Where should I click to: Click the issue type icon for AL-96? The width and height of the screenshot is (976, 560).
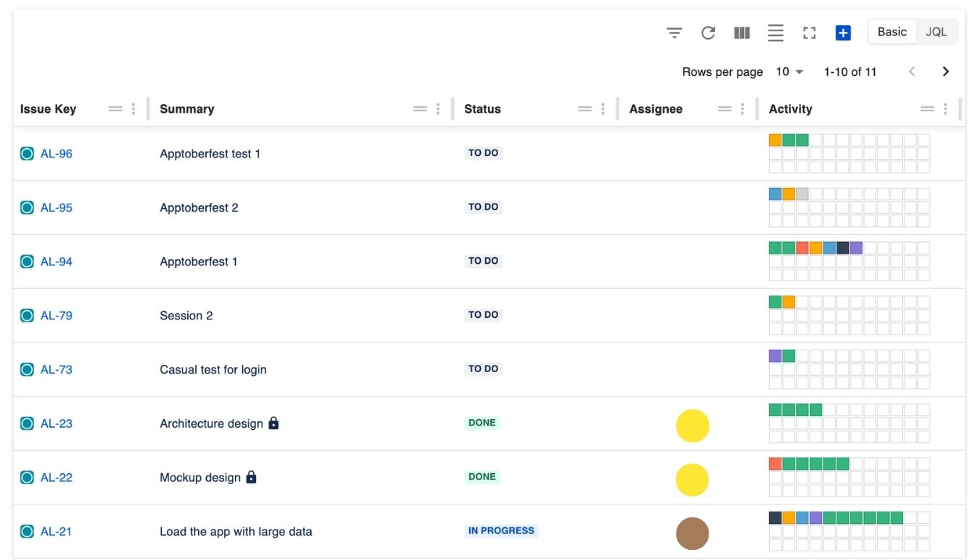[27, 153]
